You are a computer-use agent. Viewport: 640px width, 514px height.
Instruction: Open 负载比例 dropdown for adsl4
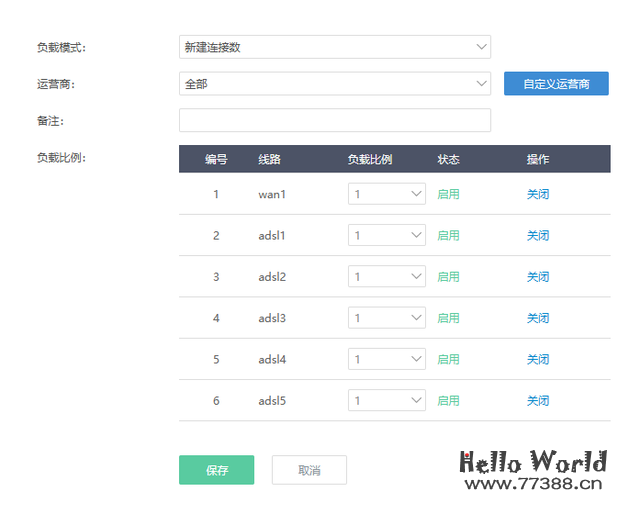point(387,359)
